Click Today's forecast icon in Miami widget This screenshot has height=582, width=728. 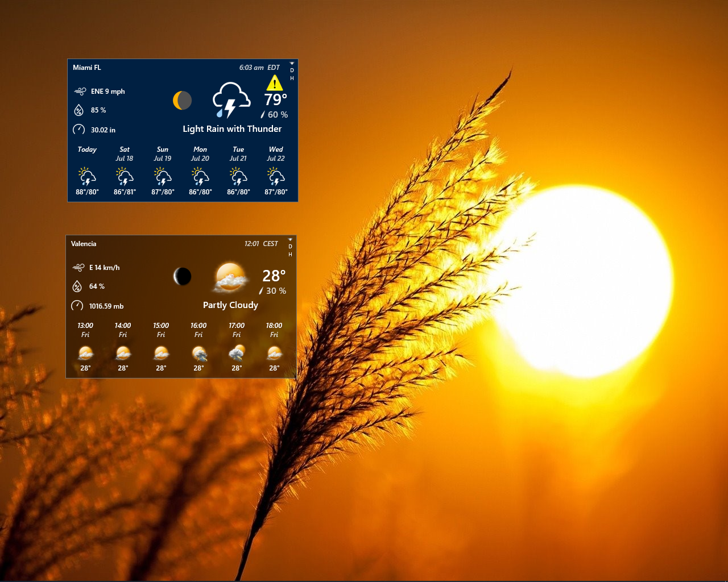coord(87,176)
